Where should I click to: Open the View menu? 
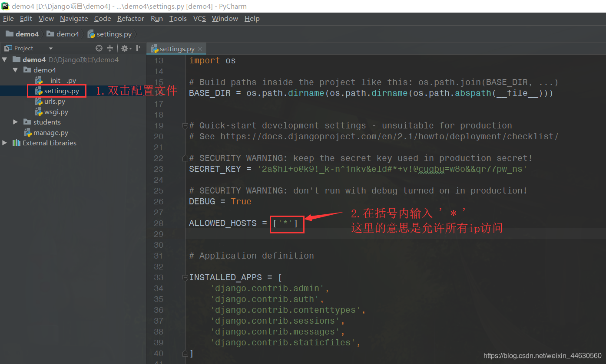(x=46, y=18)
